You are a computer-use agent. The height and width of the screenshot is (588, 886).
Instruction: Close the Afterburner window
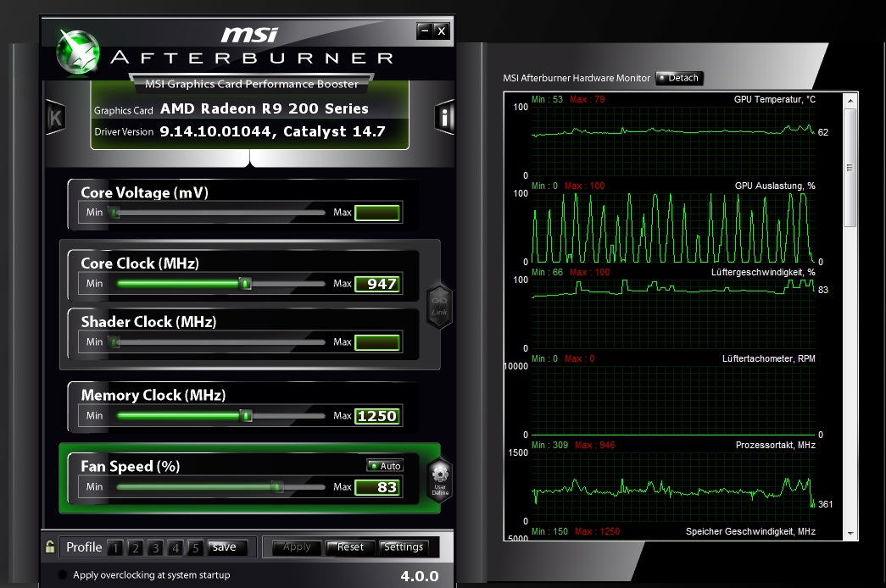[442, 31]
